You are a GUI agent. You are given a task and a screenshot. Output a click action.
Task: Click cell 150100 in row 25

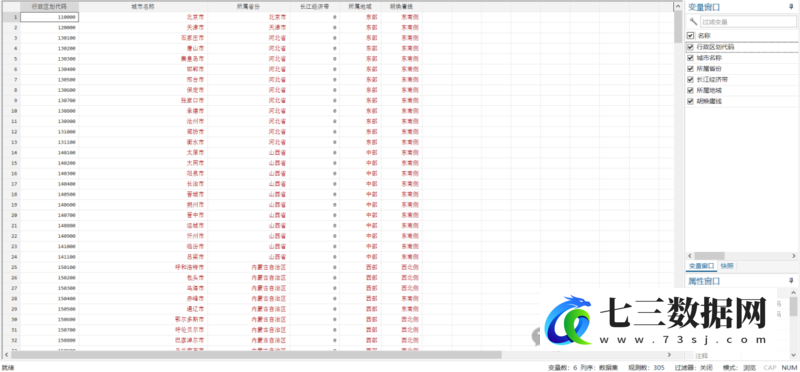49,267
